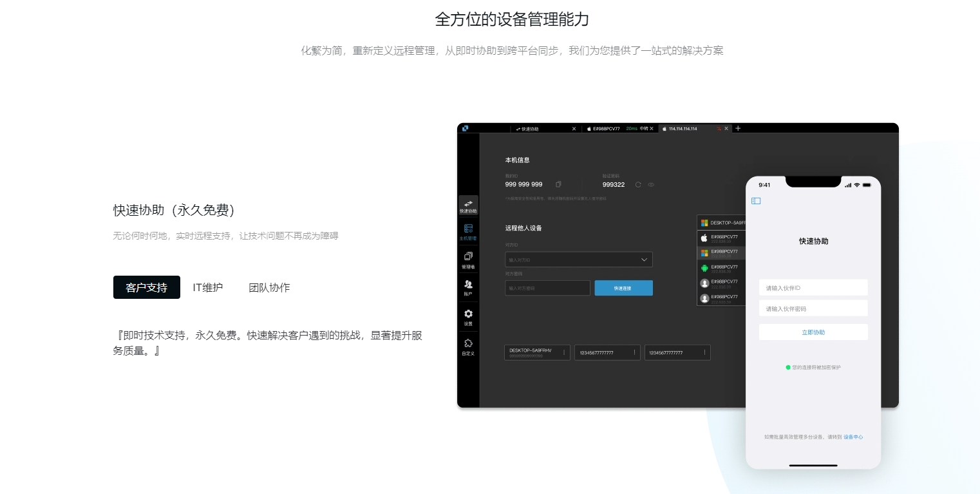
Task: Close the E#988PCV77 window tab
Action: (652, 129)
